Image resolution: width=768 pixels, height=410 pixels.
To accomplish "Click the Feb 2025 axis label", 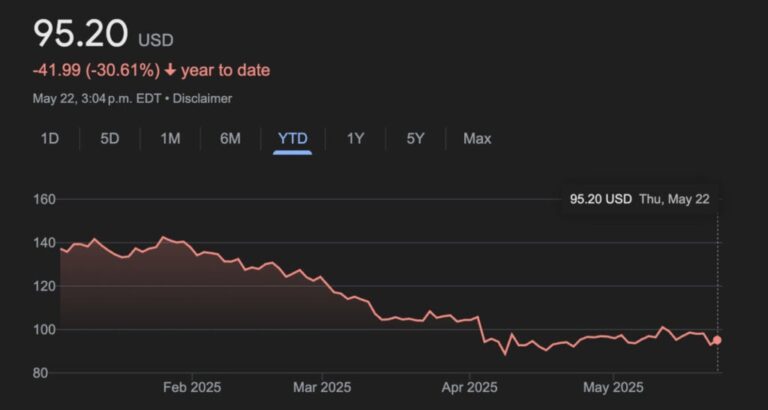I will 191,387.
